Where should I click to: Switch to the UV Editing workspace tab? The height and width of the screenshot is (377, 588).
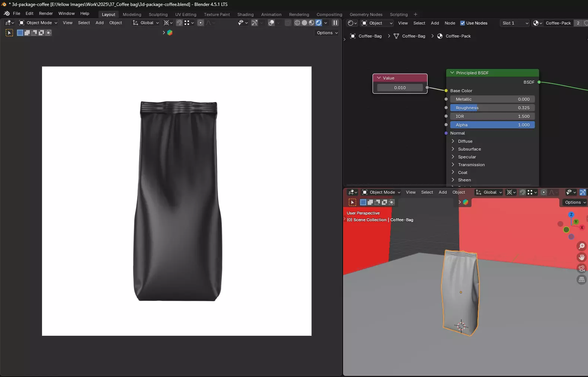pyautogui.click(x=186, y=14)
